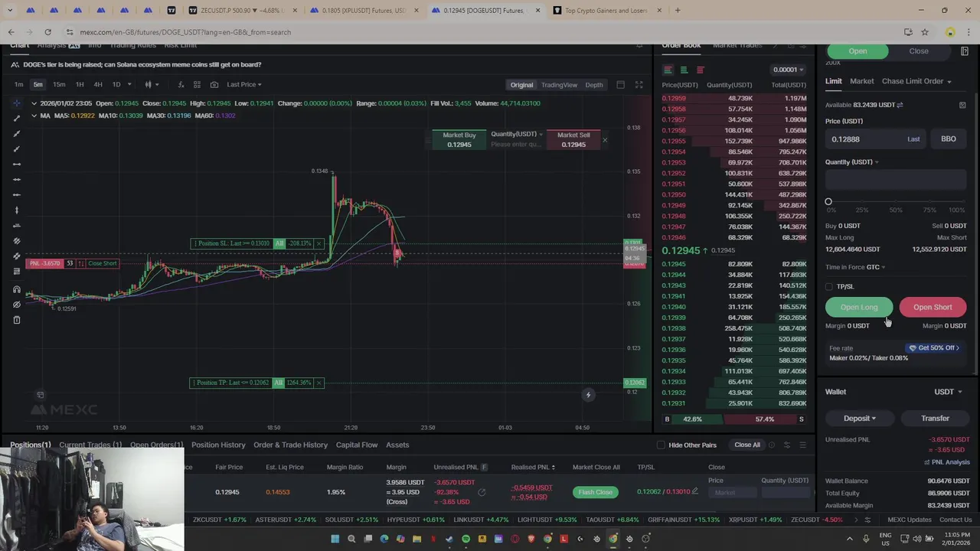980x551 pixels.
Task: Click the Close All positions button
Action: (747, 445)
